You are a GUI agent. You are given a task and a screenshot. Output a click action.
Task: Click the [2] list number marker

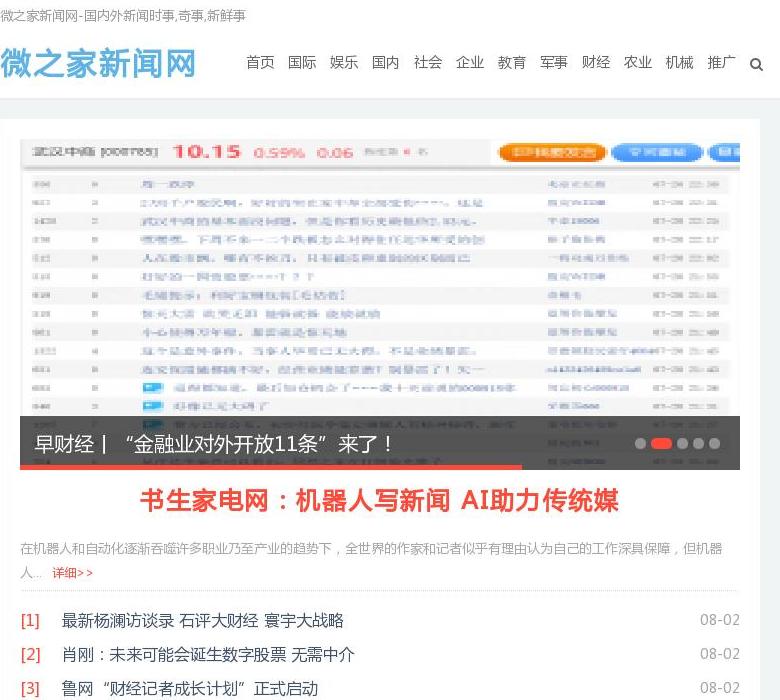(x=30, y=654)
